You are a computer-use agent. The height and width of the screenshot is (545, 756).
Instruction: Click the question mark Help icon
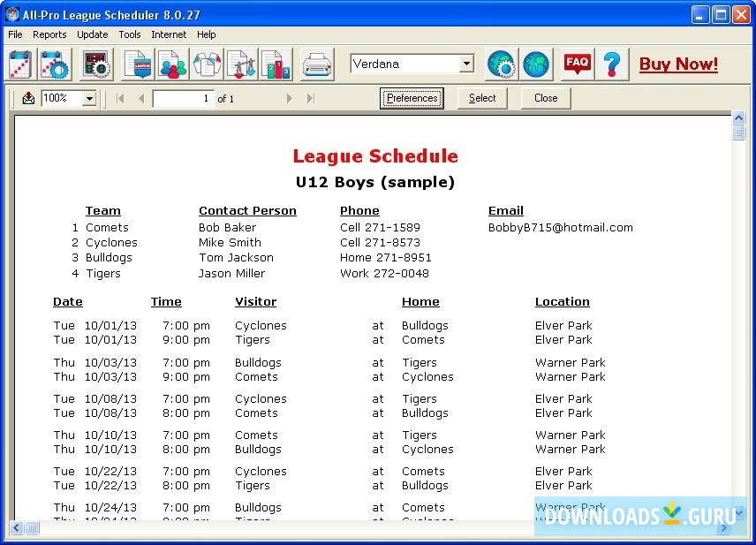point(610,64)
